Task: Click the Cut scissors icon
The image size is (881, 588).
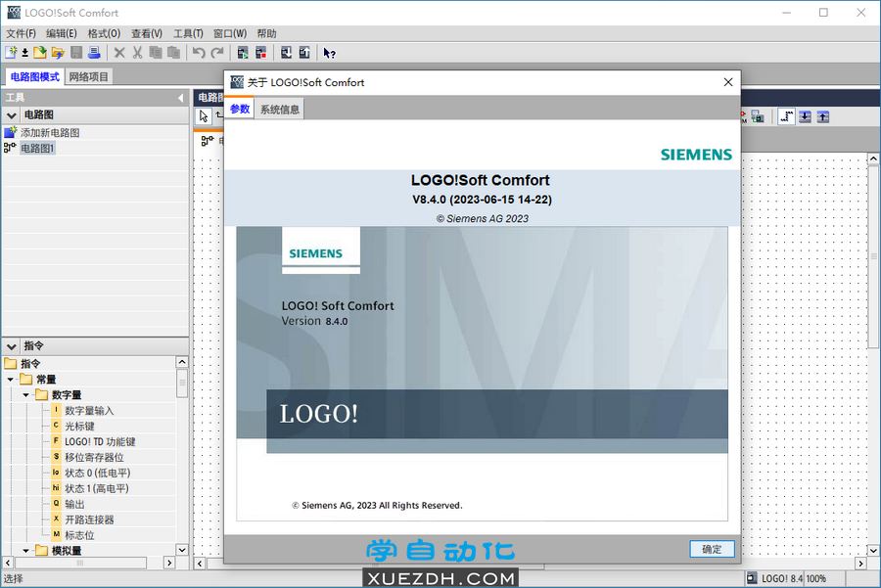Action: point(137,53)
